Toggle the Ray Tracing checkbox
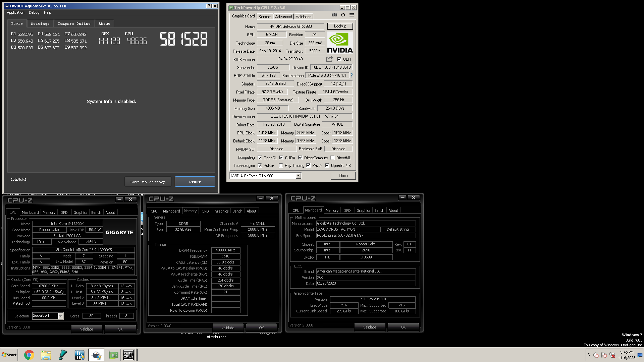Image resolution: width=644 pixels, height=362 pixels. pos(281,166)
